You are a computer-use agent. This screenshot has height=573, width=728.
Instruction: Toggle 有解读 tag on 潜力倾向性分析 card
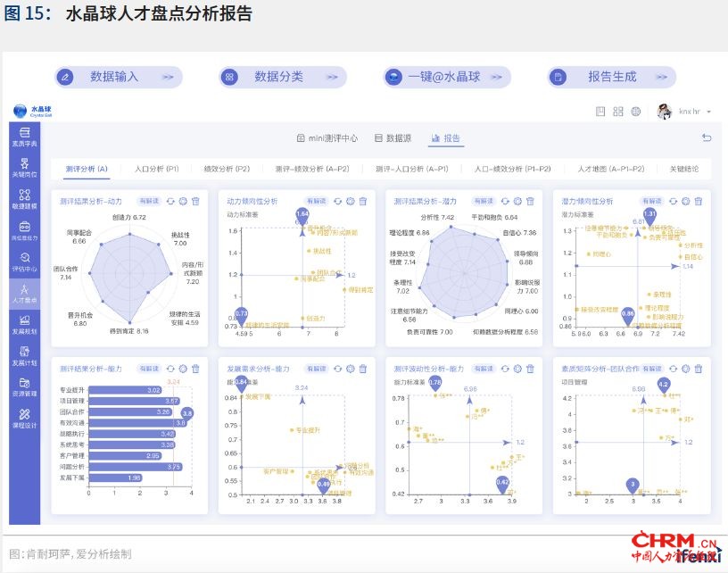(650, 202)
